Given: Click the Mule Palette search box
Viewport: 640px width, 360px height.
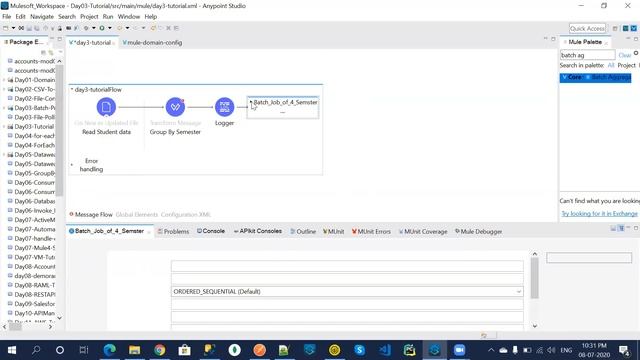Looking at the screenshot, I should pos(587,55).
